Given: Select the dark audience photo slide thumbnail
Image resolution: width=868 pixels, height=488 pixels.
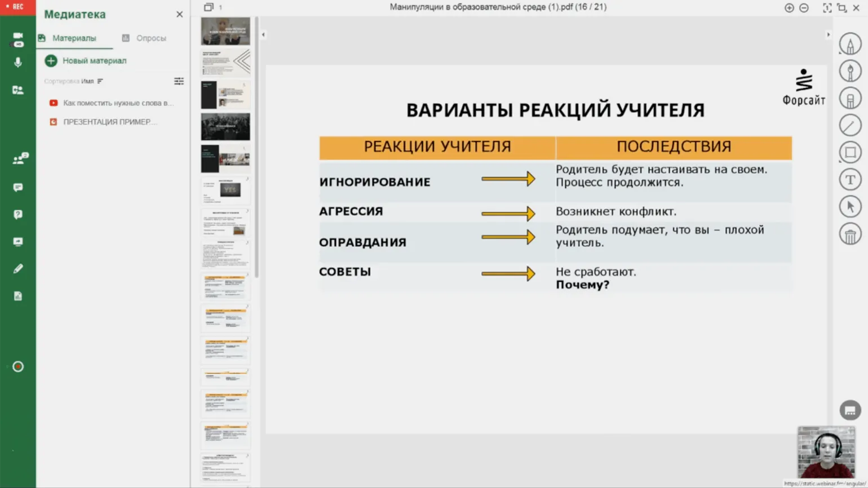Looking at the screenshot, I should pos(225,127).
